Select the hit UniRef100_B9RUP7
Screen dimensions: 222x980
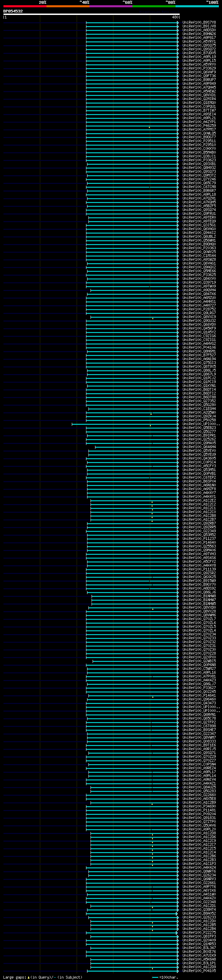[199, 80]
